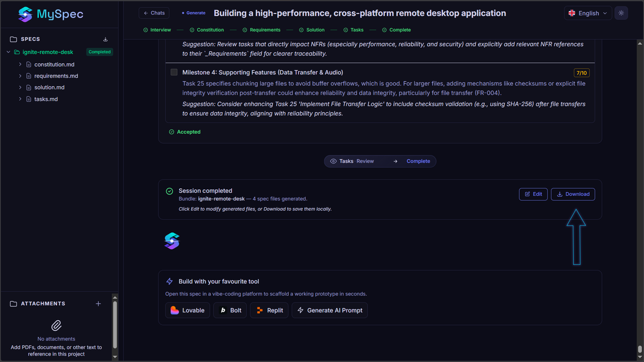This screenshot has width=644, height=362.
Task: Click the Accepted status label
Action: [x=189, y=132]
